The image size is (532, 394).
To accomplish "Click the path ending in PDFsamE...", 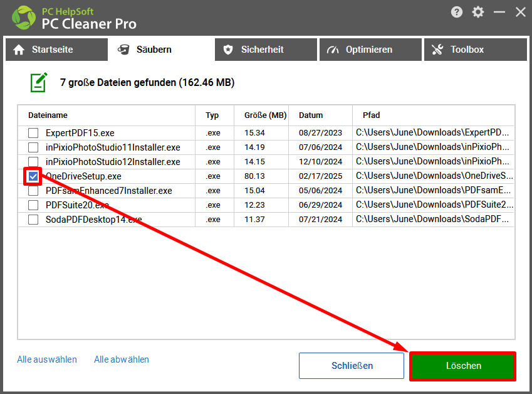I will (x=433, y=190).
